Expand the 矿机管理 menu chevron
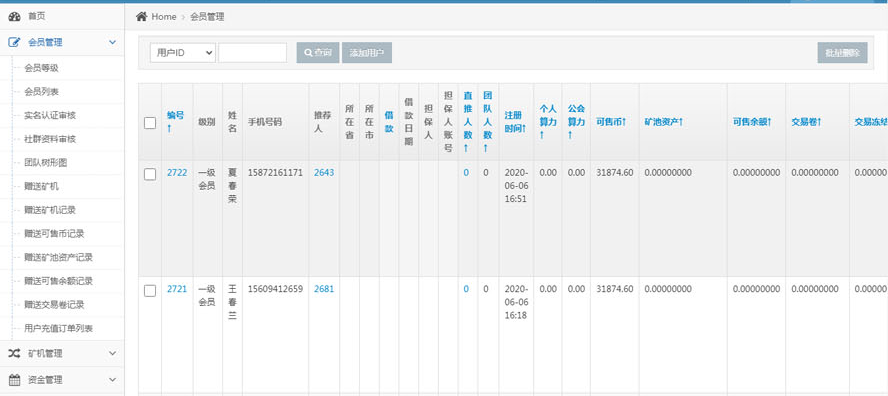 click(x=112, y=354)
